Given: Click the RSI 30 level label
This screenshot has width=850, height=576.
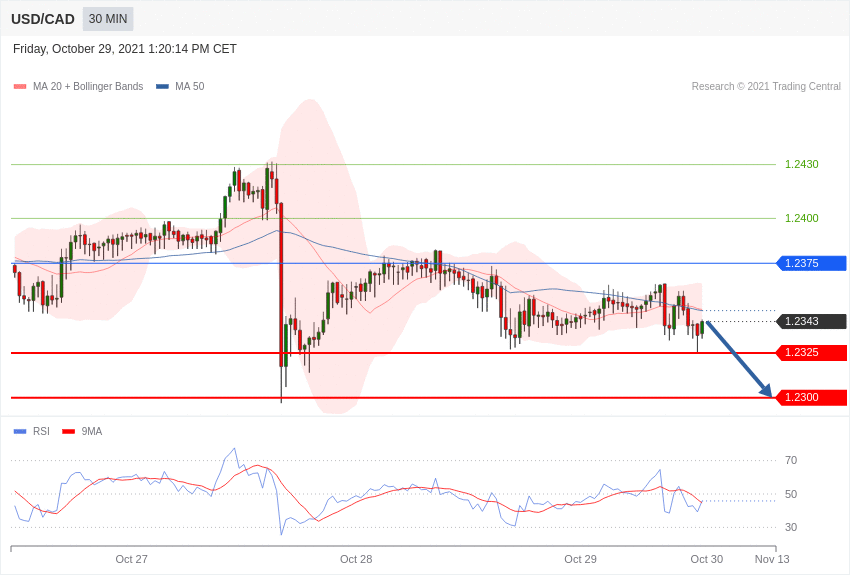Looking at the screenshot, I should tap(791, 527).
